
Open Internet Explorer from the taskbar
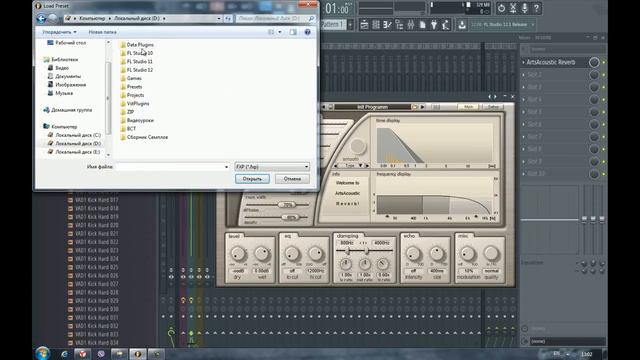pos(64,354)
